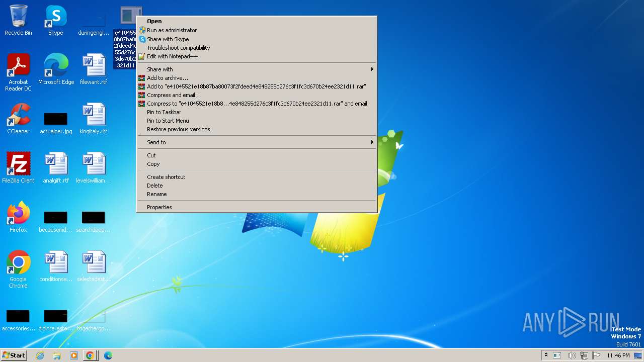The height and width of the screenshot is (362, 644).
Task: Choose Edit with Notepad++
Action: (x=257, y=56)
